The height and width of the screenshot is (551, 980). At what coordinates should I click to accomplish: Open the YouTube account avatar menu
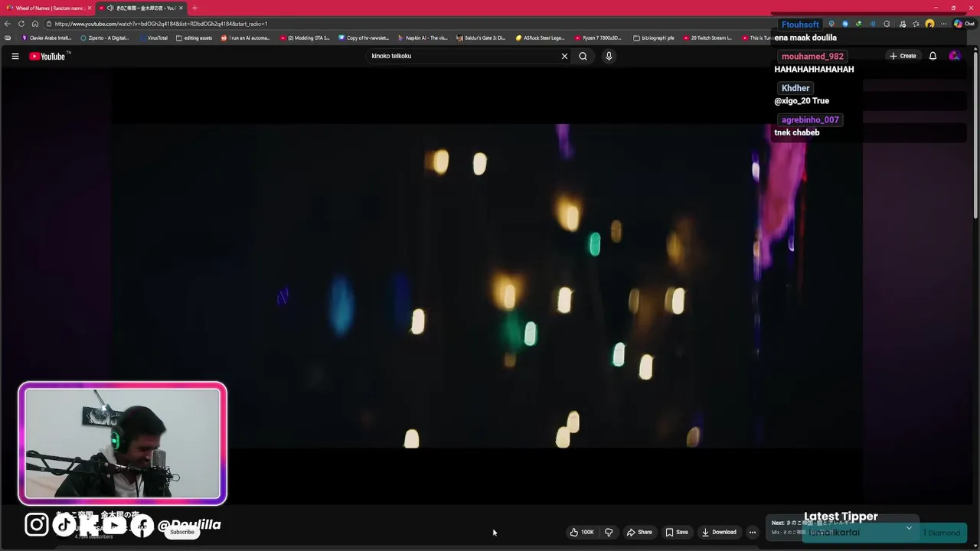click(954, 56)
